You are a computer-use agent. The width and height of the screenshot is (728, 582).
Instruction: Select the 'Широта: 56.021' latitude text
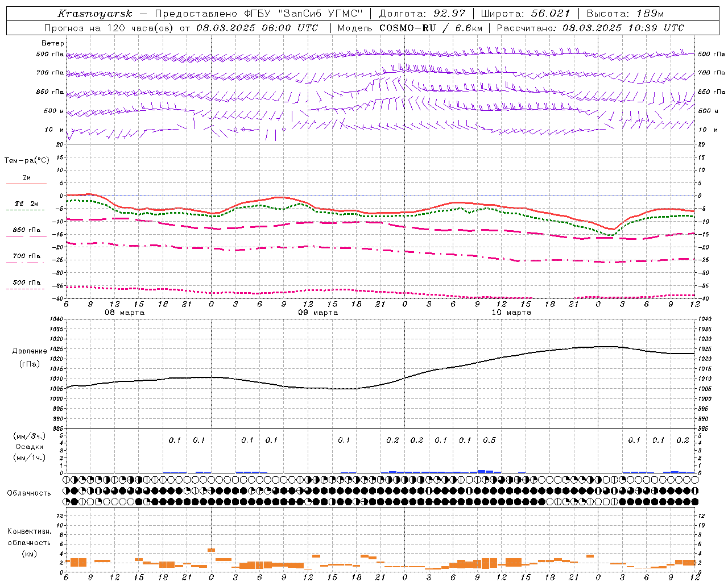(x=525, y=14)
